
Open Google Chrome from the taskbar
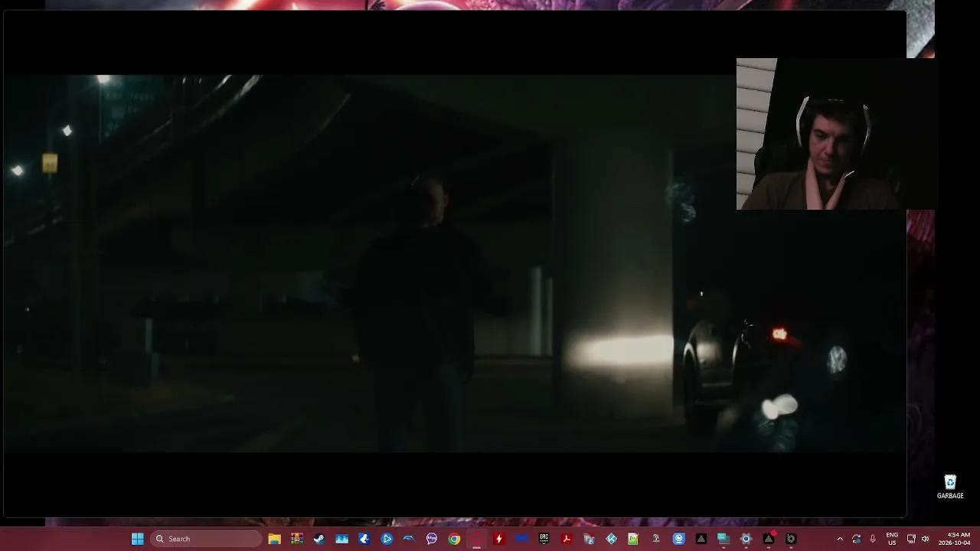(x=454, y=539)
